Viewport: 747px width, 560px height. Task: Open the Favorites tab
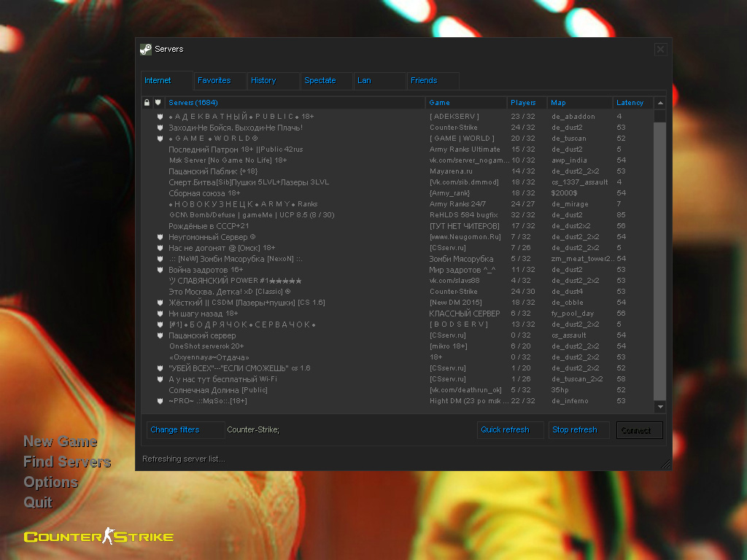click(x=220, y=80)
